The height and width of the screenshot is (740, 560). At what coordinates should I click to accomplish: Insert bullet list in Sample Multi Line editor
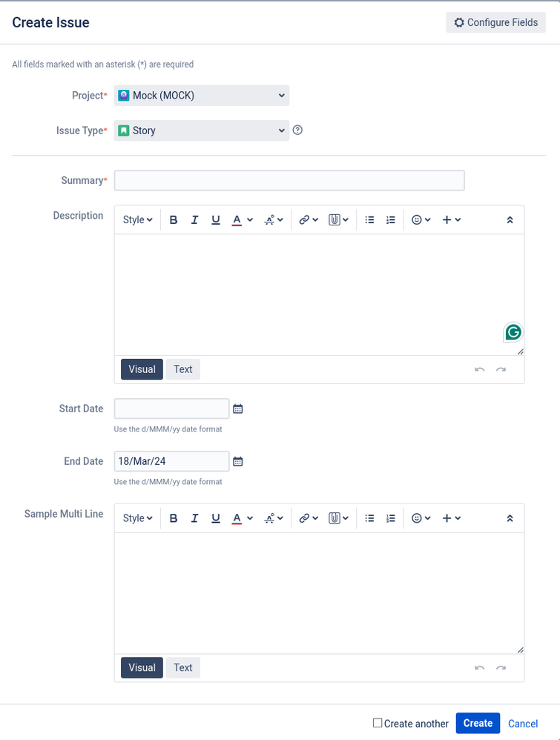tap(369, 518)
